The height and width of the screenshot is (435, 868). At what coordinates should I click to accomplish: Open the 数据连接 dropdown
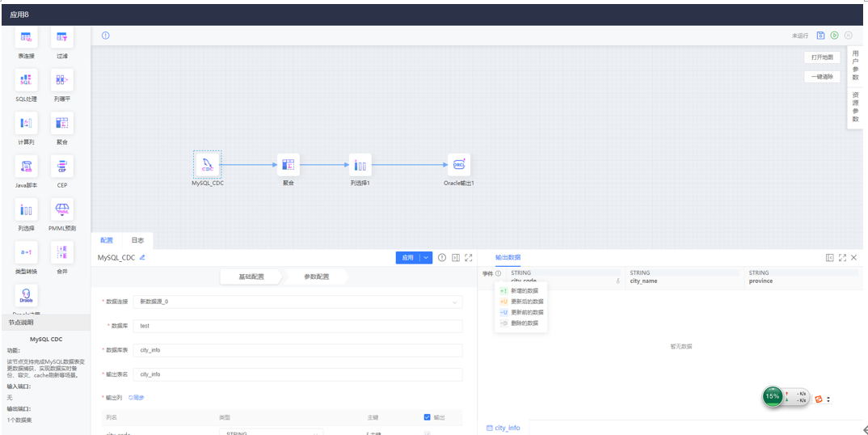coord(297,302)
